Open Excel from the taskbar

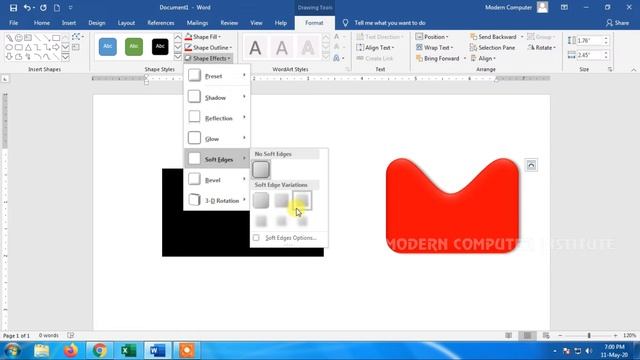pos(128,350)
